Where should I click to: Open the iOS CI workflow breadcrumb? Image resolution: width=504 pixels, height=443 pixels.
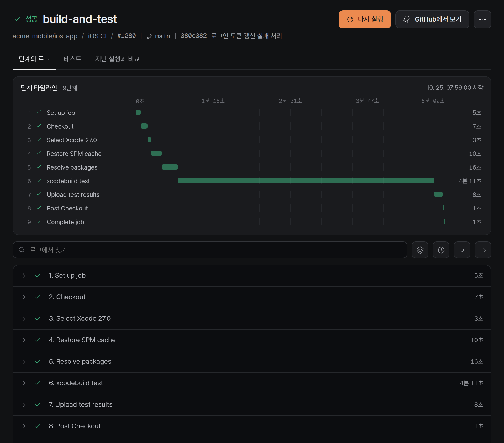97,36
